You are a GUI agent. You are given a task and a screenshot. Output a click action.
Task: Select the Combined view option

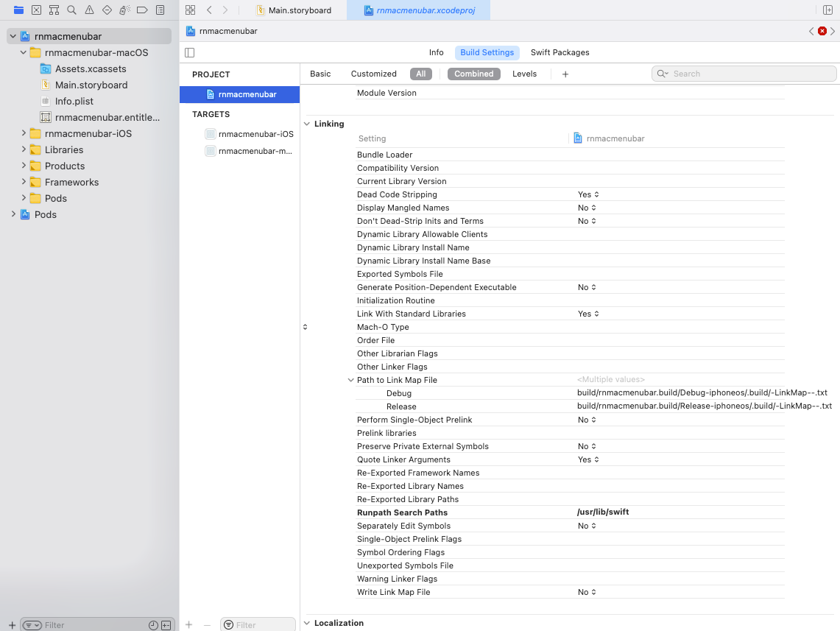tap(474, 74)
